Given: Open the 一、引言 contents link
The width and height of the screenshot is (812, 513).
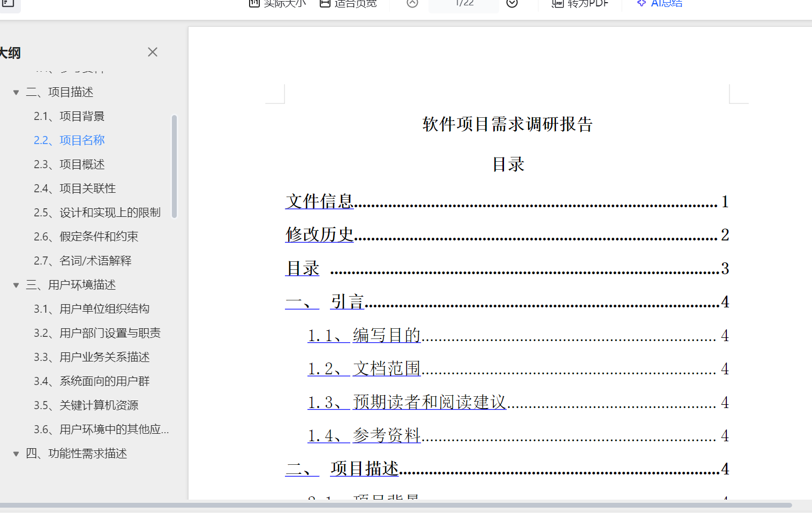Looking at the screenshot, I should (x=325, y=302).
